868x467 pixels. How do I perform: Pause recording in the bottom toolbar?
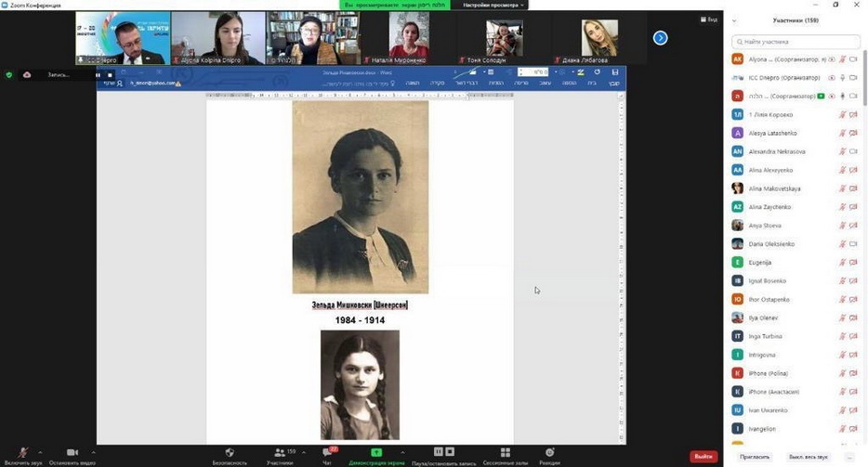click(439, 452)
